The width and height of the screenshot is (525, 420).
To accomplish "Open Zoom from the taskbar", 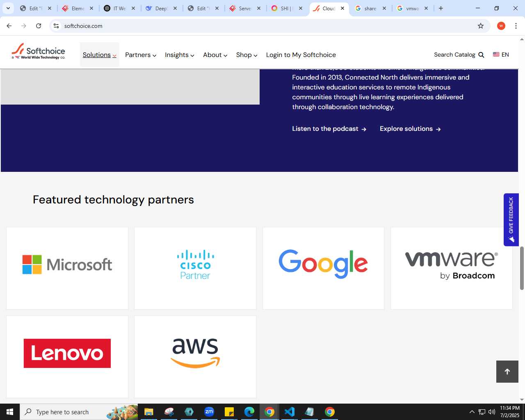I will coord(209,412).
